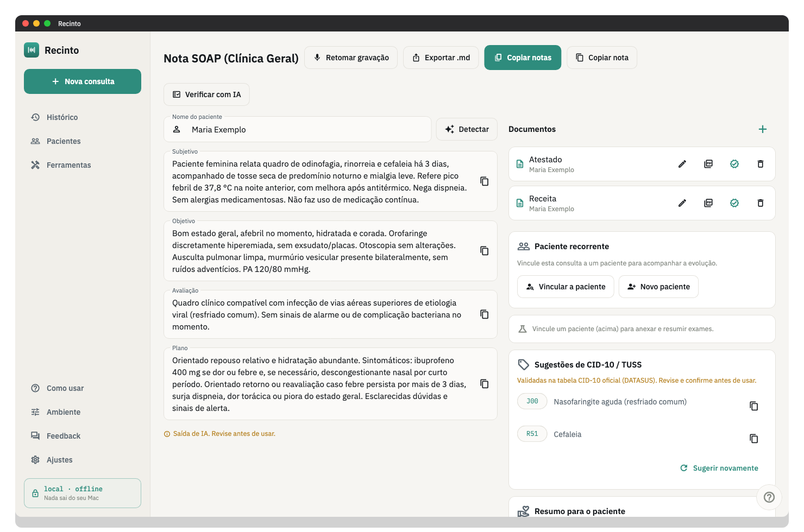The height and width of the screenshot is (532, 804).
Task: Click Sugerir novamente link
Action: tap(719, 468)
